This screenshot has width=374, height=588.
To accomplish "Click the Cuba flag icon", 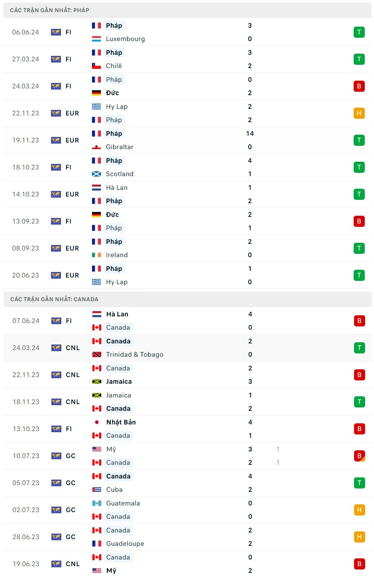I will (x=97, y=490).
